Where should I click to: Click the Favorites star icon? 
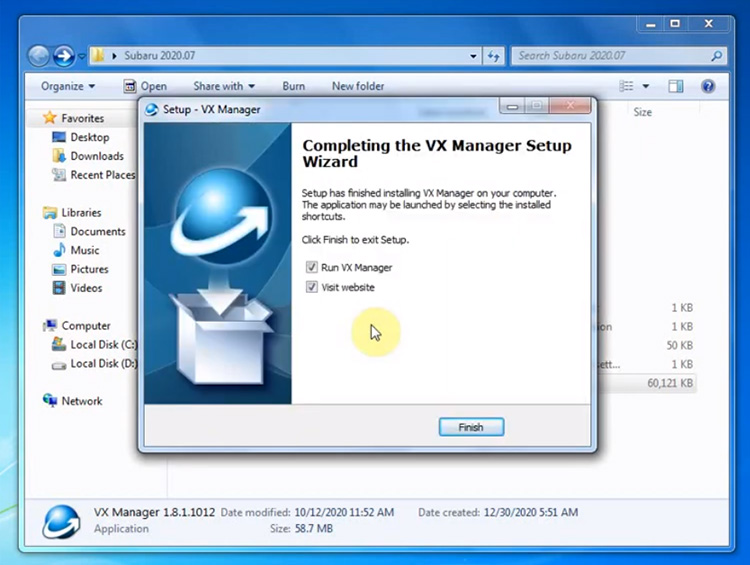pyautogui.click(x=49, y=118)
